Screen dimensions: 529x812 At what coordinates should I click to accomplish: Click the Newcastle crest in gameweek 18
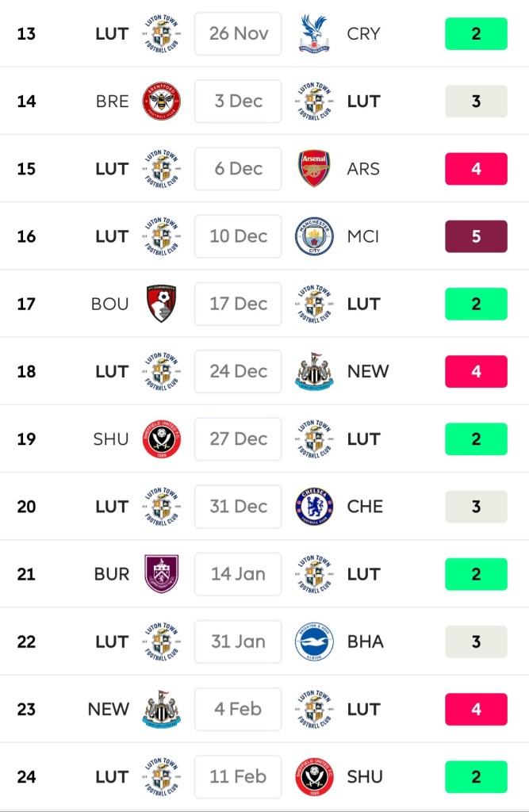tap(314, 371)
